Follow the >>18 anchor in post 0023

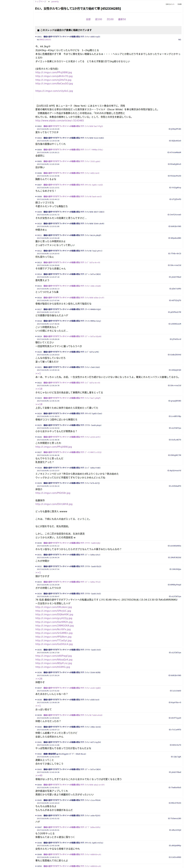39,404
